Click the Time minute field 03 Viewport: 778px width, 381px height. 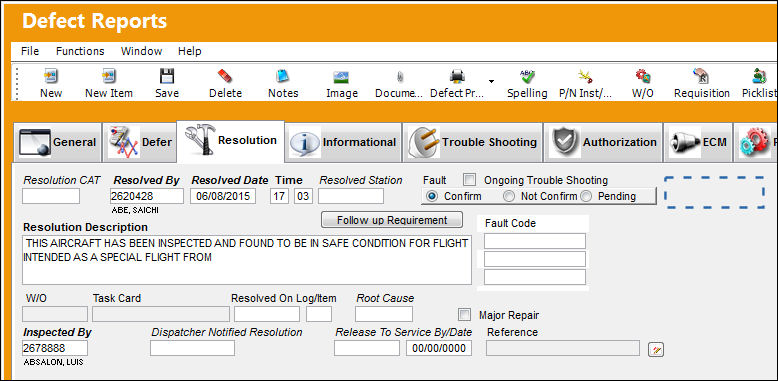(x=303, y=196)
